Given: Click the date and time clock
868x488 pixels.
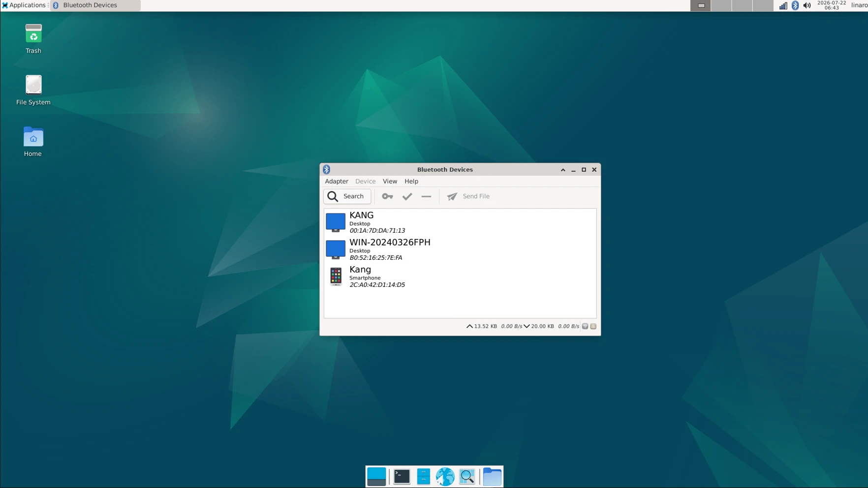Looking at the screenshot, I should click(x=832, y=5).
